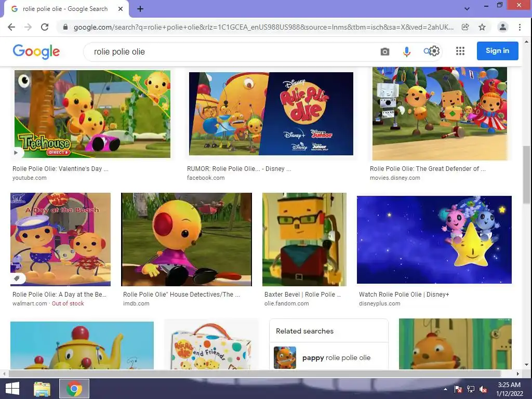
Task: Open A Day at the Beach image
Action: pyautogui.click(x=60, y=239)
